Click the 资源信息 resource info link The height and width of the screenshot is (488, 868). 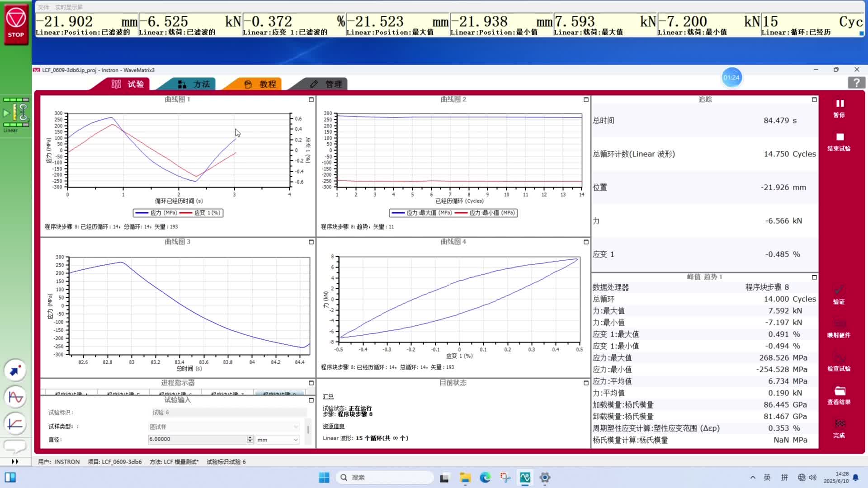333,426
